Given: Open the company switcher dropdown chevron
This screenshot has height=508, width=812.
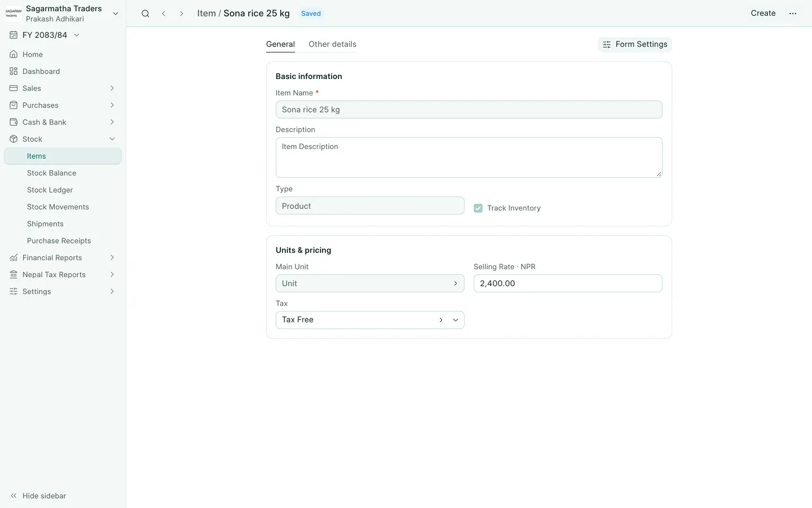Looking at the screenshot, I should click(116, 14).
